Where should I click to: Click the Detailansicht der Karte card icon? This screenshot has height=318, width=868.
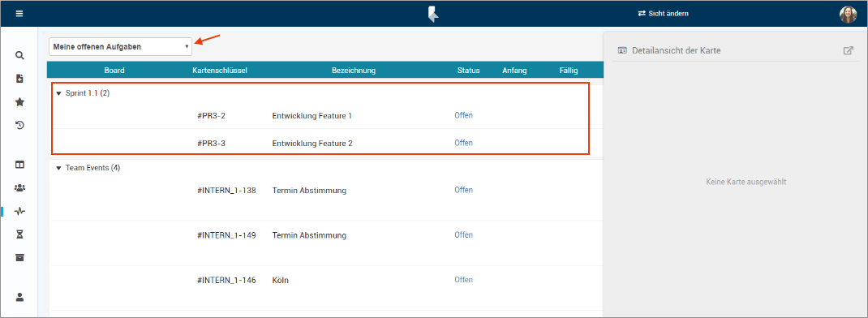[622, 50]
